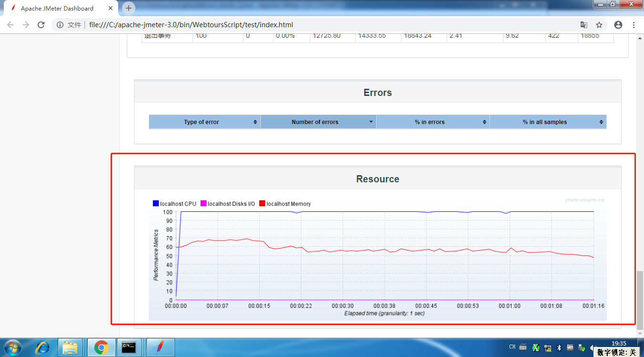
Task: Click the localhost CPU legend label
Action: (178, 204)
